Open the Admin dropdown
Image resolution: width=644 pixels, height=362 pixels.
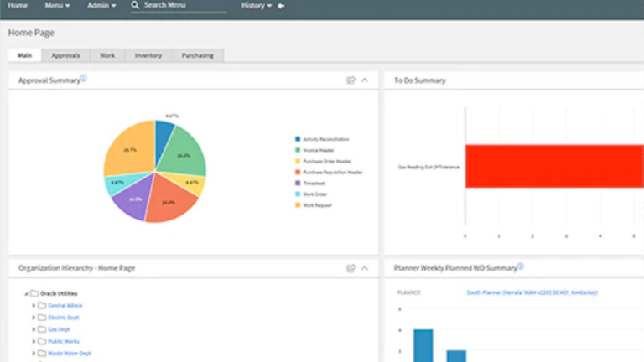tap(102, 6)
